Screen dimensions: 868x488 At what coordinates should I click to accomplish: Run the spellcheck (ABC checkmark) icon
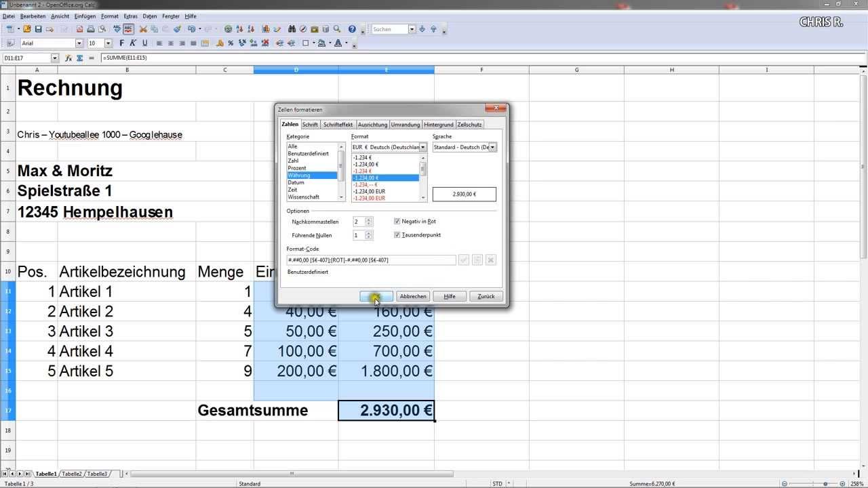pyautogui.click(x=117, y=29)
